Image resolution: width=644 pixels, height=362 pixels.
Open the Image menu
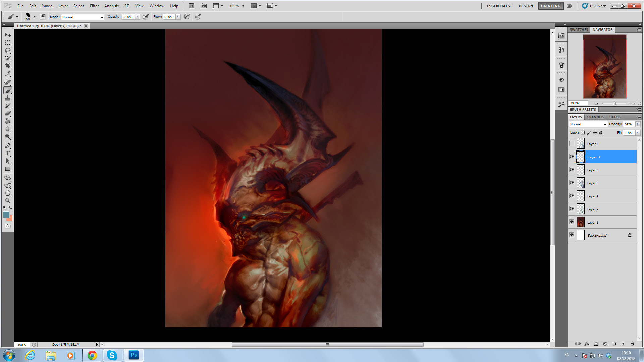click(47, 6)
